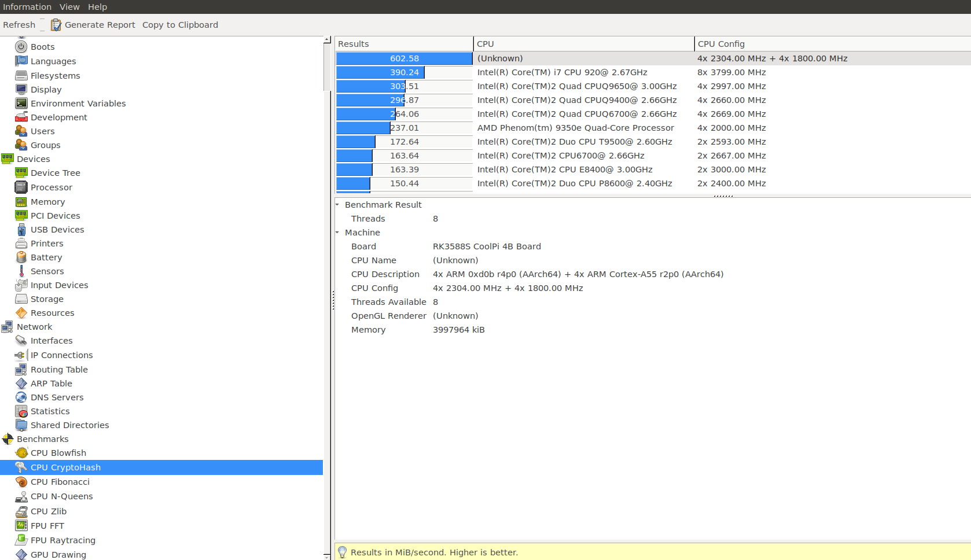
Task: Collapse the Benchmark Result section
Action: click(337, 205)
